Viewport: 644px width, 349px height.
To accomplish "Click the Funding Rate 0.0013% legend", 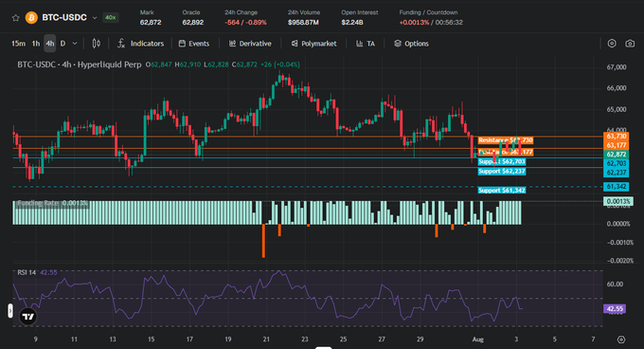I will [x=53, y=203].
